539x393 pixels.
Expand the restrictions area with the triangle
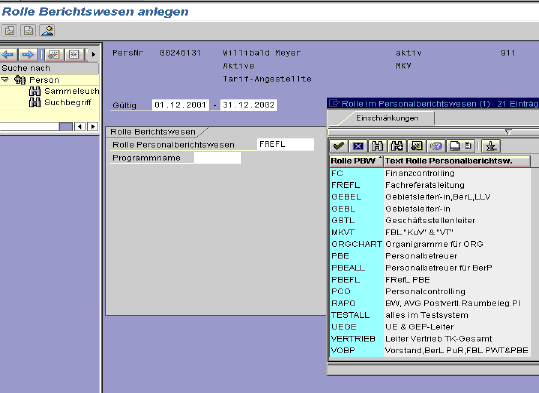pyautogui.click(x=508, y=132)
